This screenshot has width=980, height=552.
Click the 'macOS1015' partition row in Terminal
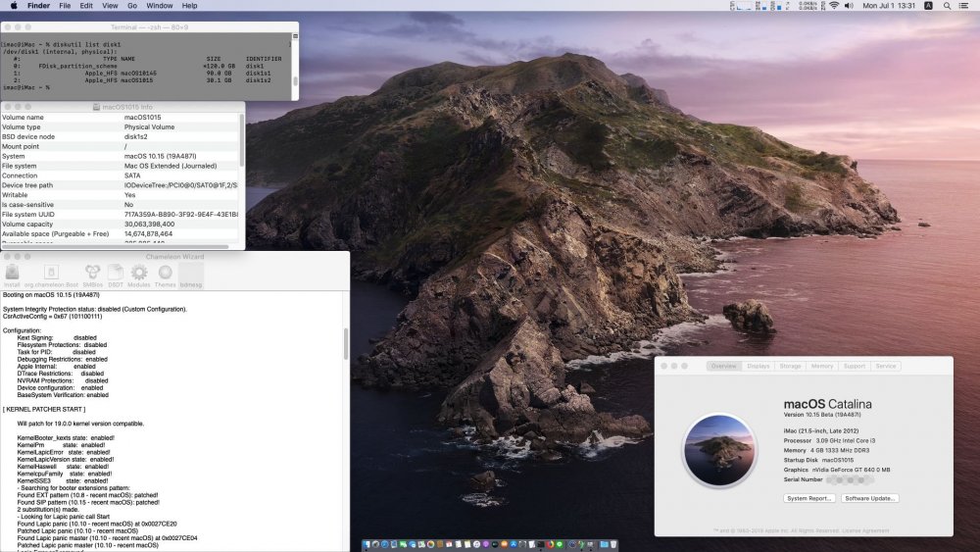tap(142, 80)
